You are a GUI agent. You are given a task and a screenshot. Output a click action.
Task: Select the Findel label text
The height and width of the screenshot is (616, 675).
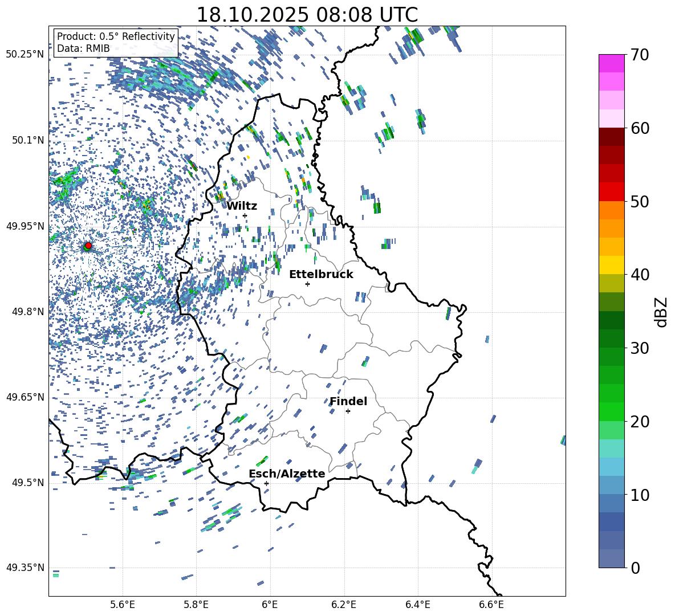[x=348, y=401]
